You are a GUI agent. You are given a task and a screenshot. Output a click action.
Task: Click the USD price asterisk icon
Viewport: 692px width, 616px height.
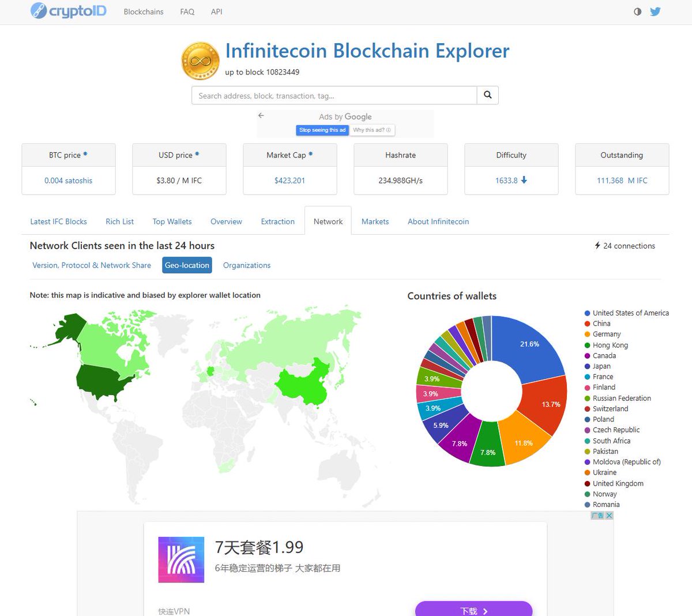click(197, 154)
